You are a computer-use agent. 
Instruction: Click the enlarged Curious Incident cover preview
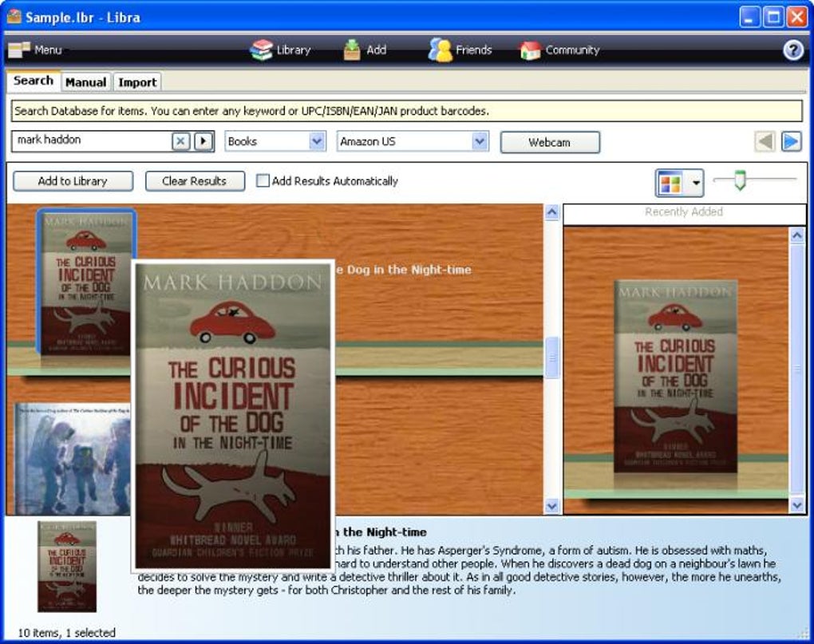(x=232, y=416)
